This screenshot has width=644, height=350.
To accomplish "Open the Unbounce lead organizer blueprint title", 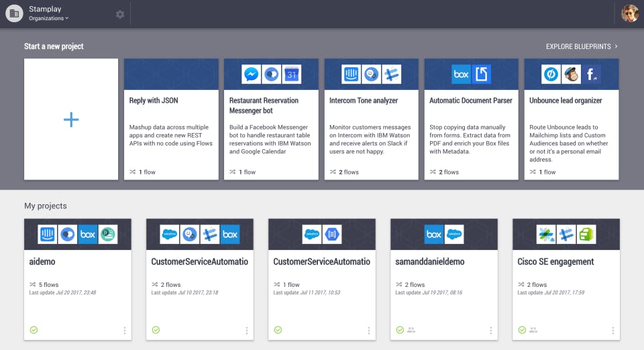I will (566, 100).
